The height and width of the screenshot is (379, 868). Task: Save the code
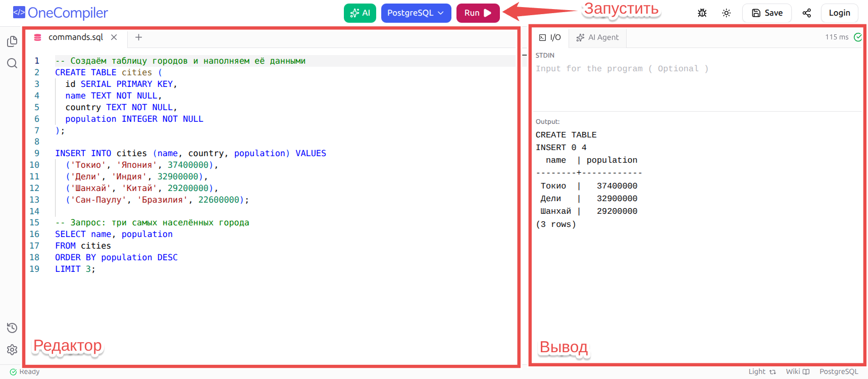[x=767, y=13]
